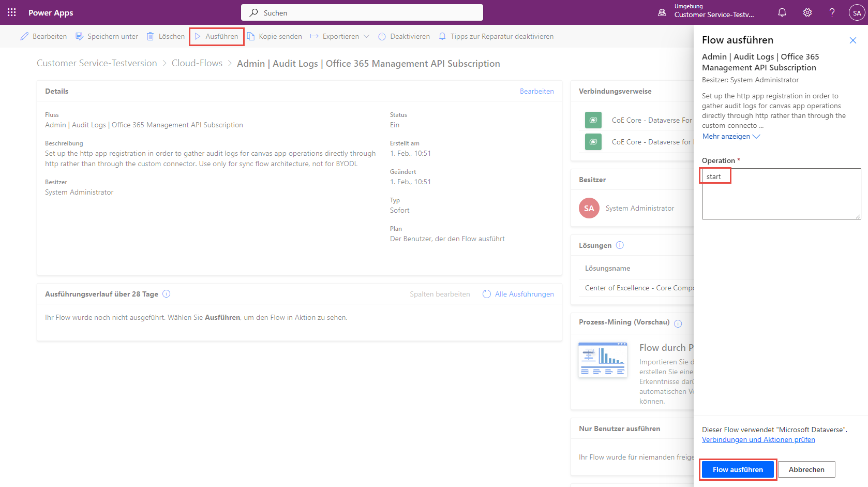
Task: Click the Löschen trash icon
Action: click(150, 36)
